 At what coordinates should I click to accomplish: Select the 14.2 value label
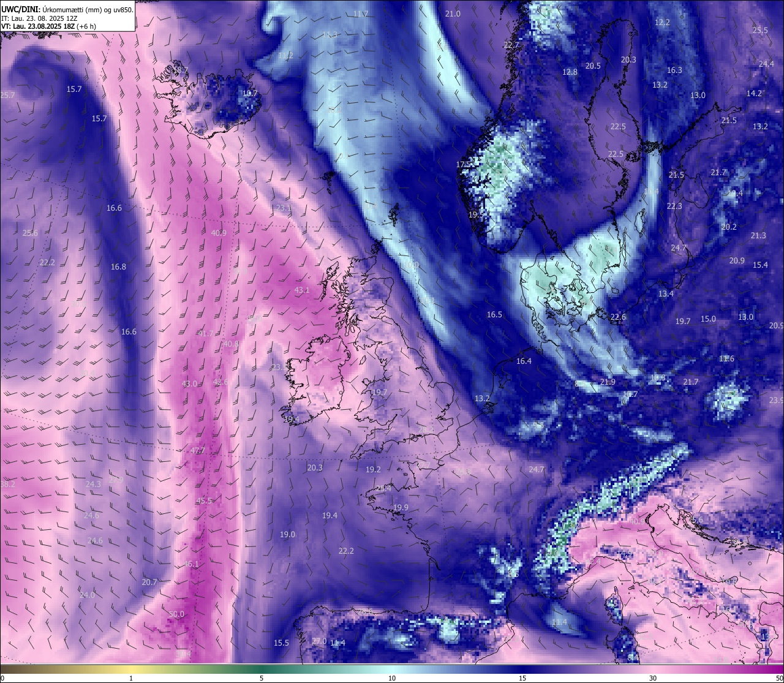(x=754, y=93)
